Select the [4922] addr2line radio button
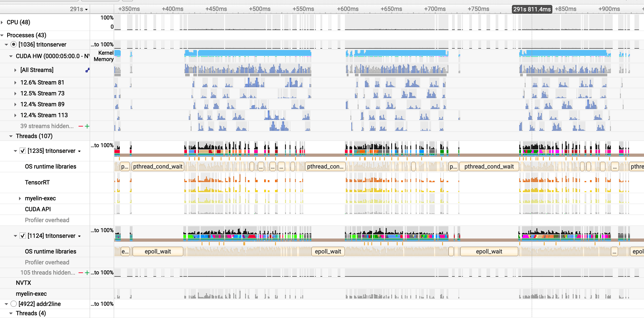Image resolution: width=644 pixels, height=318 pixels. click(x=13, y=304)
